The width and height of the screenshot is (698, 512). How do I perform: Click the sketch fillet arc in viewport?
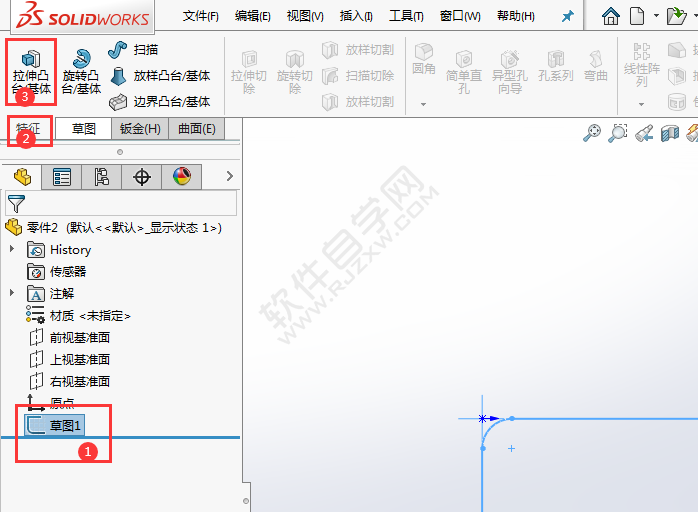click(491, 427)
